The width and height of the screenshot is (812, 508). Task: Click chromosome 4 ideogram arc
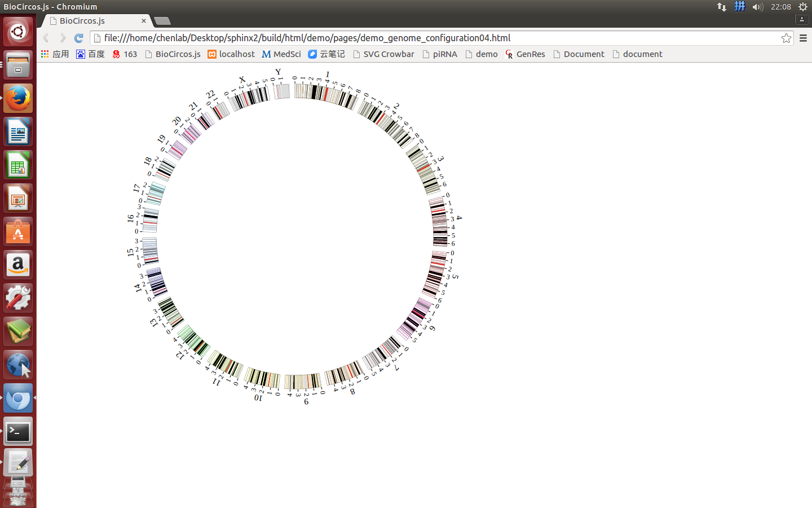point(439,221)
